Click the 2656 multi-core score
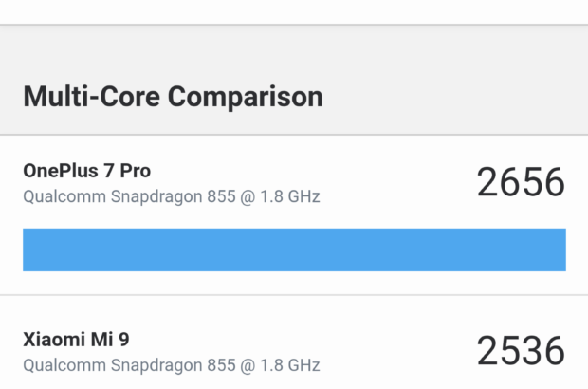The height and width of the screenshot is (389, 588). point(521,182)
